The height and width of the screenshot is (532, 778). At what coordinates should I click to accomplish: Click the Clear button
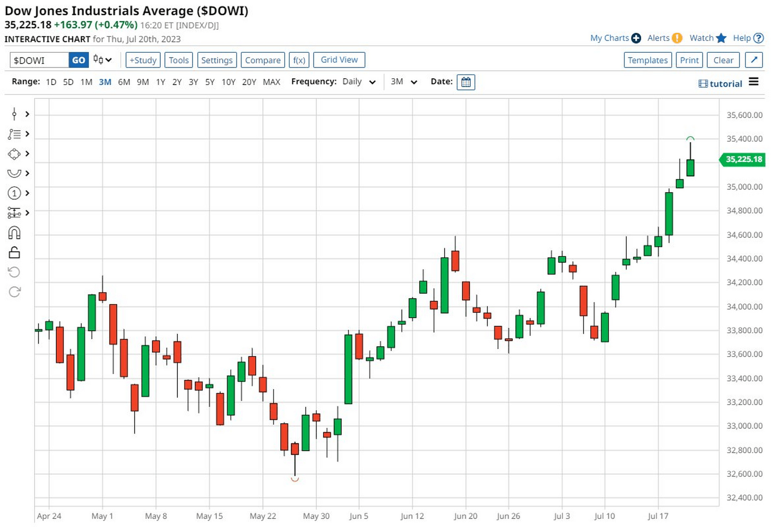click(723, 60)
